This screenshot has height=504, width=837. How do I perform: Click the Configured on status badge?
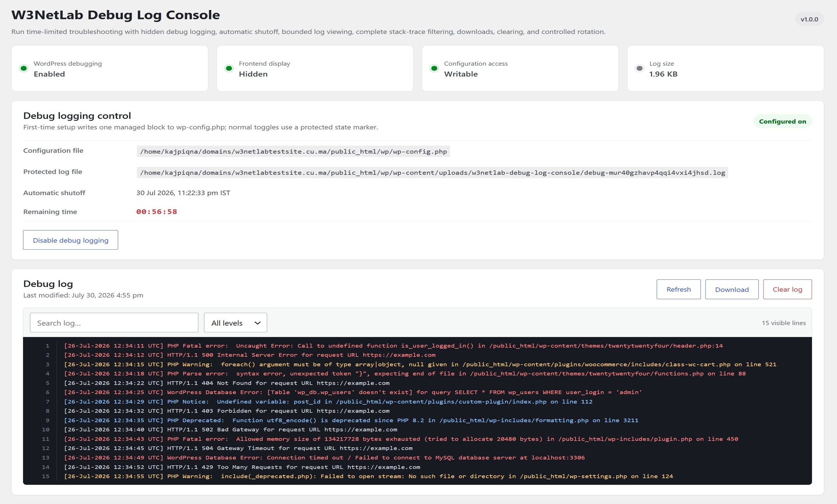783,121
